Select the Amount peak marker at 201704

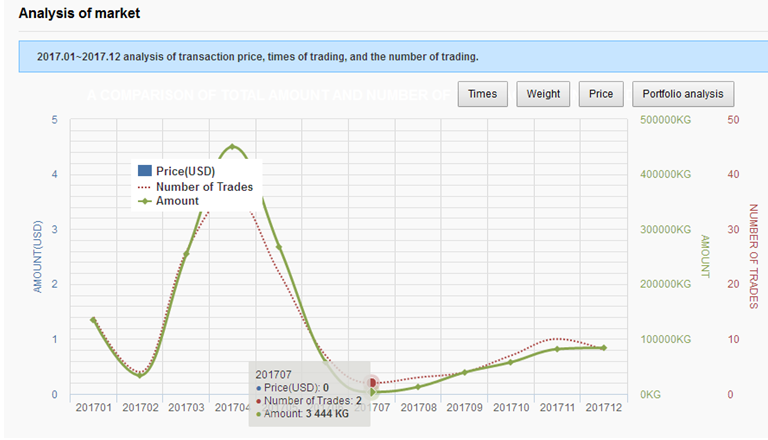(x=232, y=147)
